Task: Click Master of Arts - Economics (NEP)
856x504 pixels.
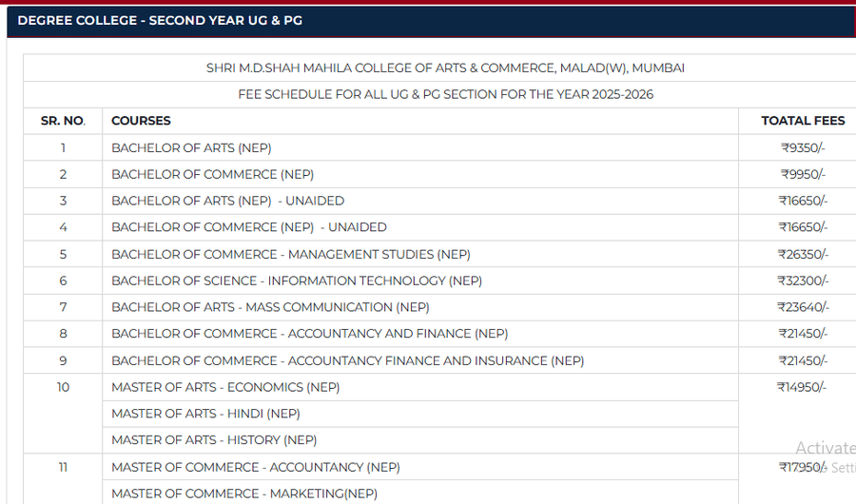Action: click(225, 387)
